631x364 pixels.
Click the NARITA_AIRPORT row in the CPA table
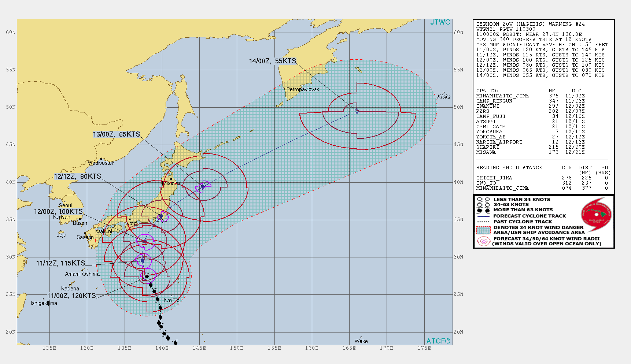click(x=530, y=142)
